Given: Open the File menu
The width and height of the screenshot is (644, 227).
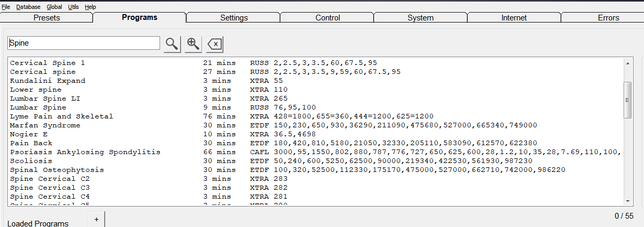Looking at the screenshot, I should click(x=6, y=7).
